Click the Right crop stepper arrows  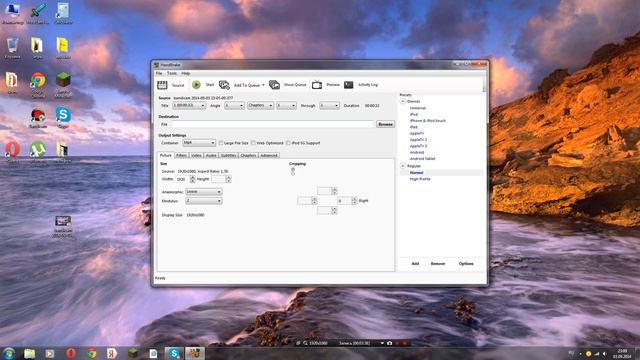tap(354, 201)
